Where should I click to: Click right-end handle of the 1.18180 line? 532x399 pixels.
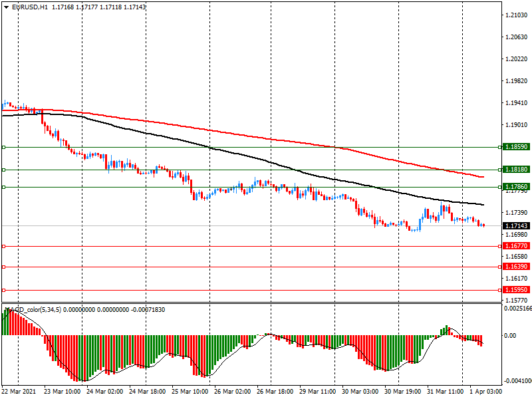tap(500, 170)
